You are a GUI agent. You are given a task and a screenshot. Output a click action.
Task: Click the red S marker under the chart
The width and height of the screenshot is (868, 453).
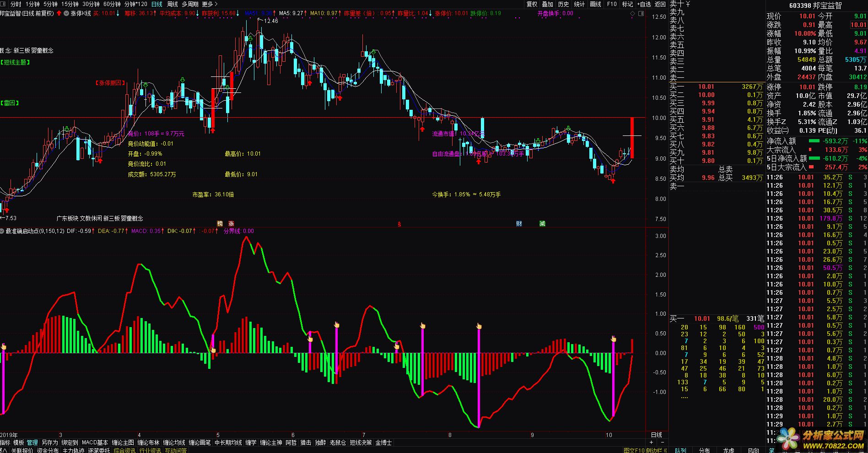(x=399, y=224)
